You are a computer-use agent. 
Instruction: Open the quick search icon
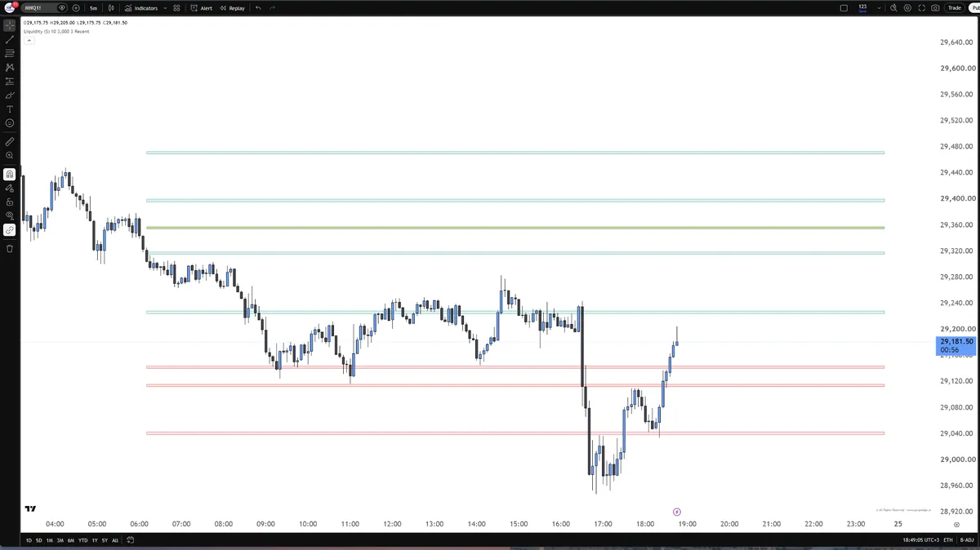tap(893, 7)
